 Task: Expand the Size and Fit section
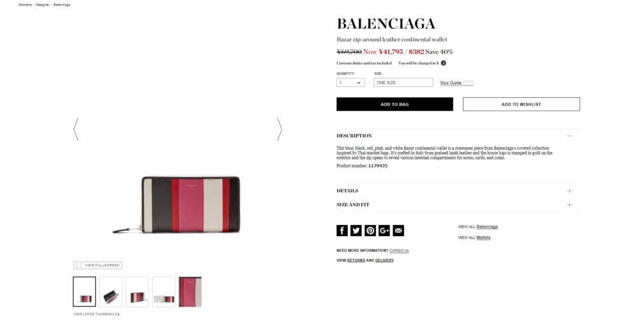pyautogui.click(x=569, y=204)
